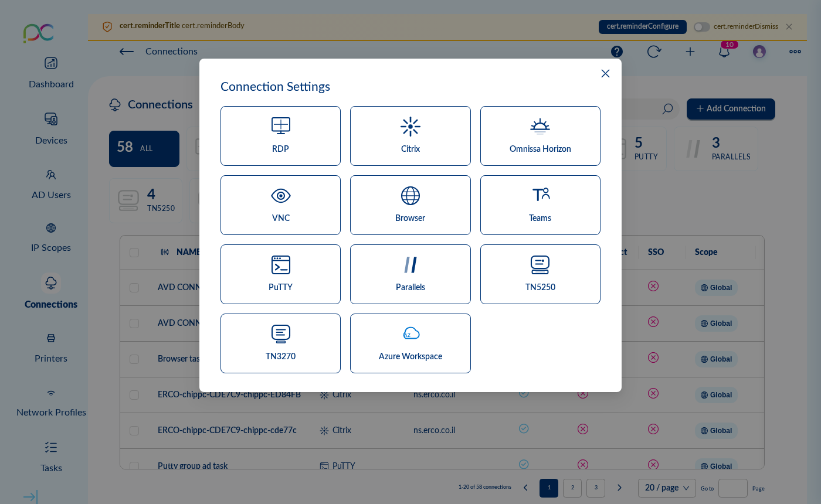Pick the Omnissa Horizon connection type
Viewport: 821px width, 504px height.
[x=540, y=136]
